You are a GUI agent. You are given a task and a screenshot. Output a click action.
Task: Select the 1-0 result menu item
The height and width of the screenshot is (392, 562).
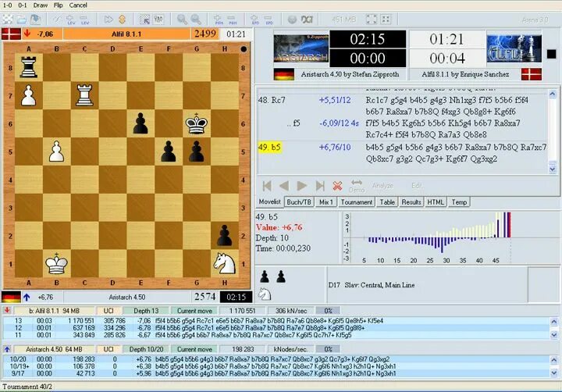7,5
